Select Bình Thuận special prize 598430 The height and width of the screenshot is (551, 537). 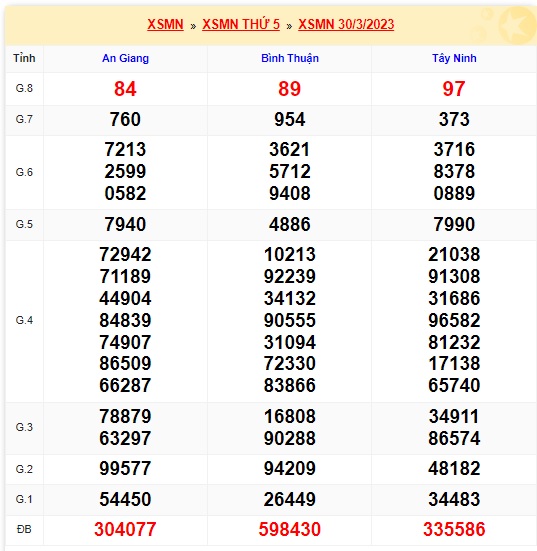point(290,529)
